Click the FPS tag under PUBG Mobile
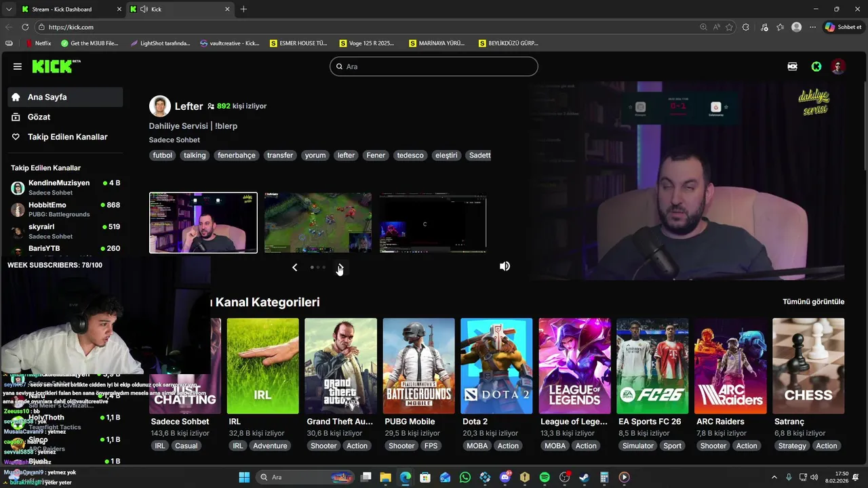Screen dimensions: 868x488 pos(431,446)
